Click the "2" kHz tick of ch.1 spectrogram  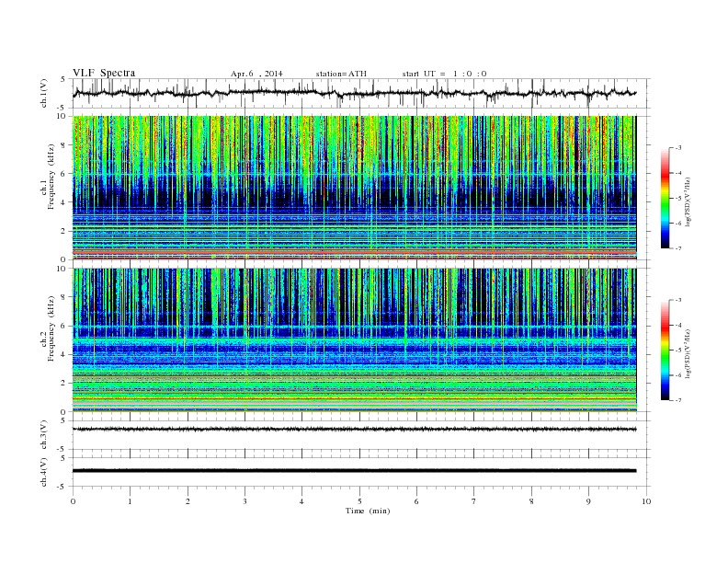(63, 231)
